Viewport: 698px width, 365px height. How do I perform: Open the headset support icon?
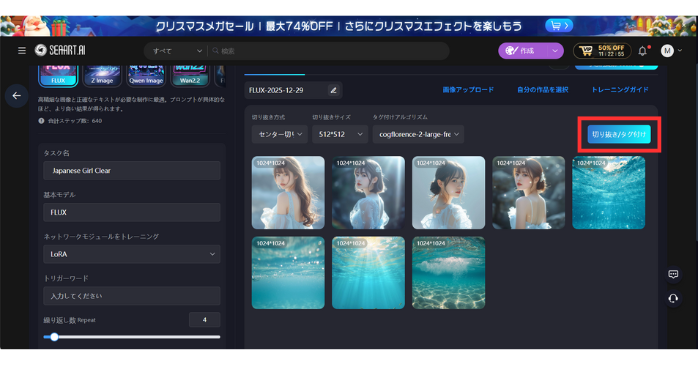(673, 298)
